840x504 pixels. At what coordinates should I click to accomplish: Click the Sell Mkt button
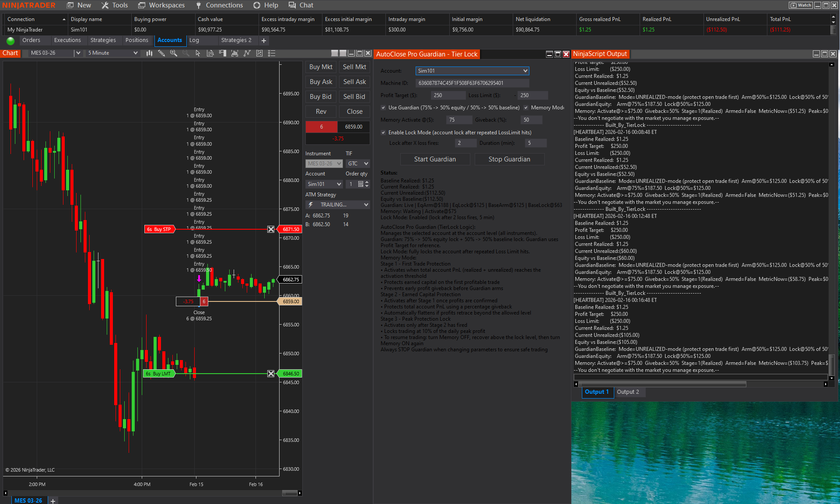point(354,66)
